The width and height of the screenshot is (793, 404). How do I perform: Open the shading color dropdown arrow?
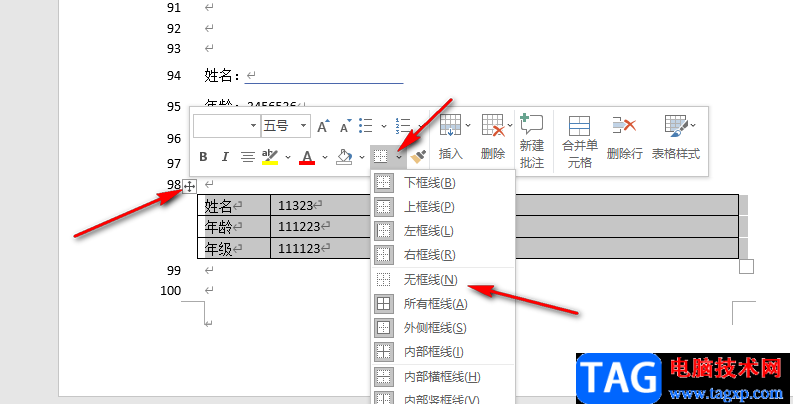point(362,157)
